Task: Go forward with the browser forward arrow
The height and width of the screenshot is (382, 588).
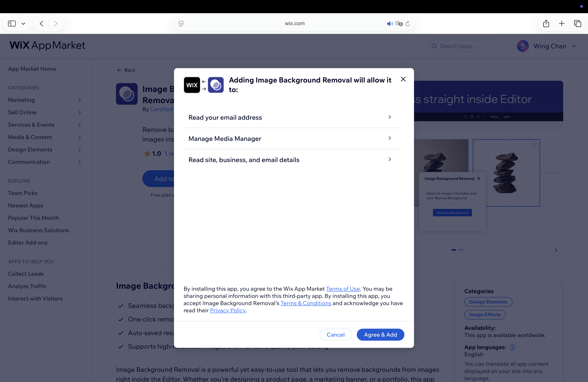Action: (56, 23)
